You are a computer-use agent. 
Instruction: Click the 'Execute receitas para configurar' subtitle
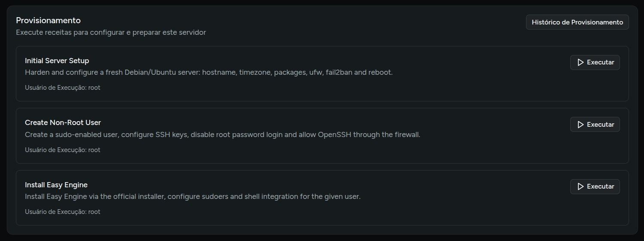tap(111, 33)
